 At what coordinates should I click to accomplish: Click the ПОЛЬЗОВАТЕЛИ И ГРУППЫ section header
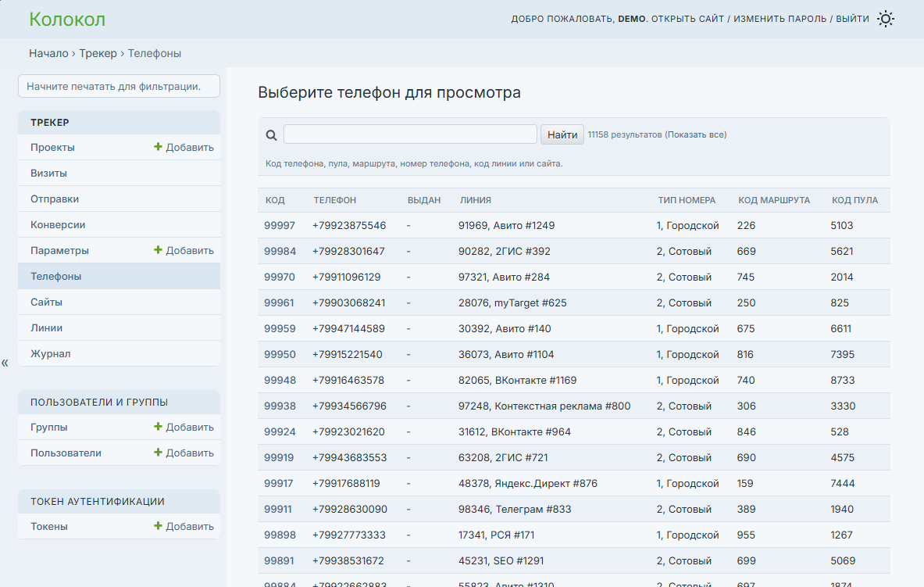(x=99, y=403)
